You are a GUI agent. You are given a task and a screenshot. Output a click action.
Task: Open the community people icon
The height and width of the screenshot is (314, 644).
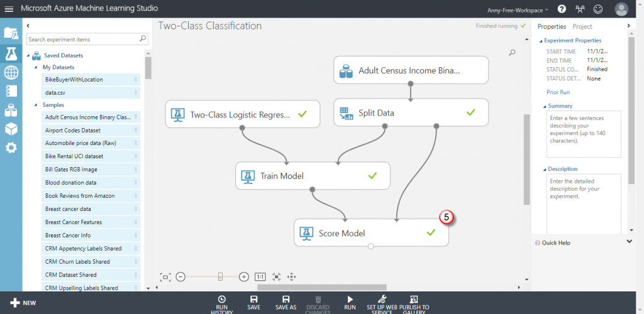pos(580,9)
